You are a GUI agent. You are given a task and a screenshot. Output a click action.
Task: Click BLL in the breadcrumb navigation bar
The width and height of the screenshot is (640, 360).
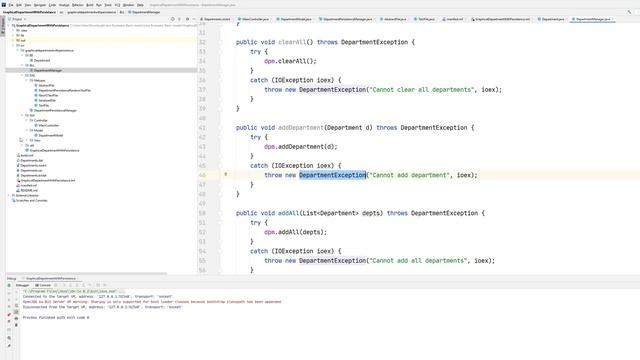tap(122, 12)
